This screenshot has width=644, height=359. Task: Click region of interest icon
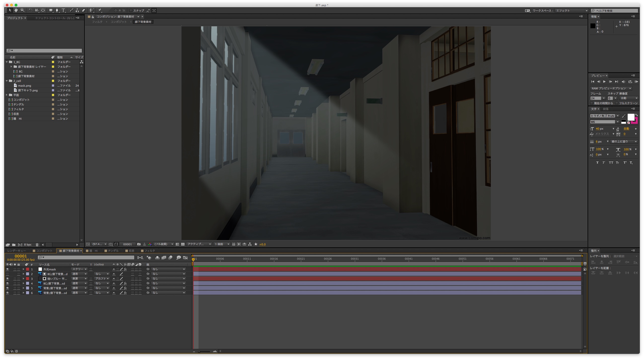coord(177,244)
